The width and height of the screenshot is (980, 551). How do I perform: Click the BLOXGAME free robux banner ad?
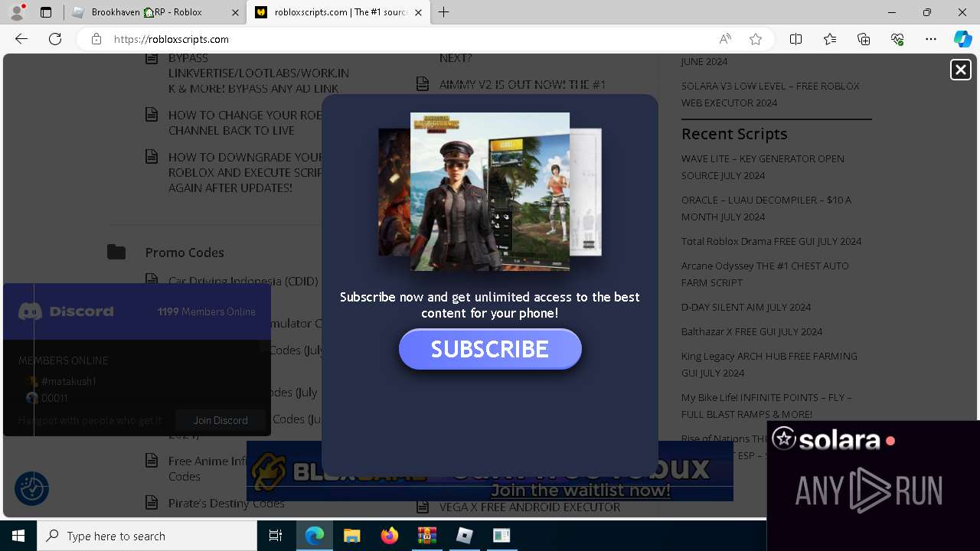coord(490,471)
